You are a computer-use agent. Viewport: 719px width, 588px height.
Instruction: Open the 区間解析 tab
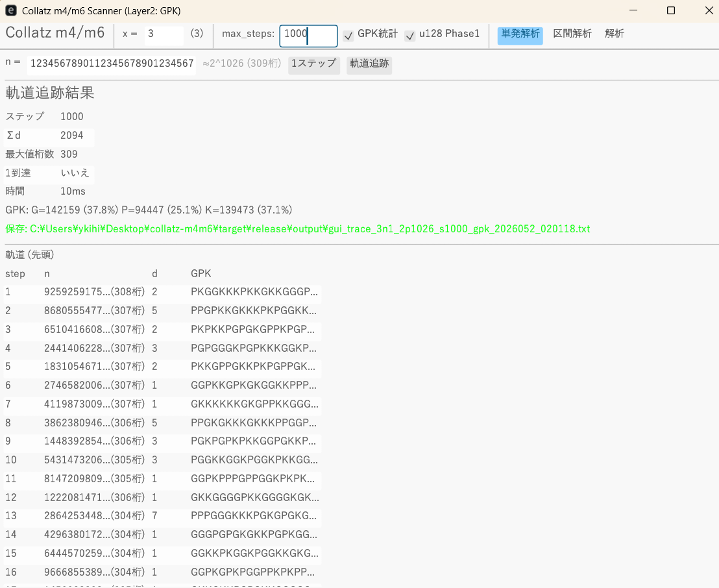coord(572,34)
